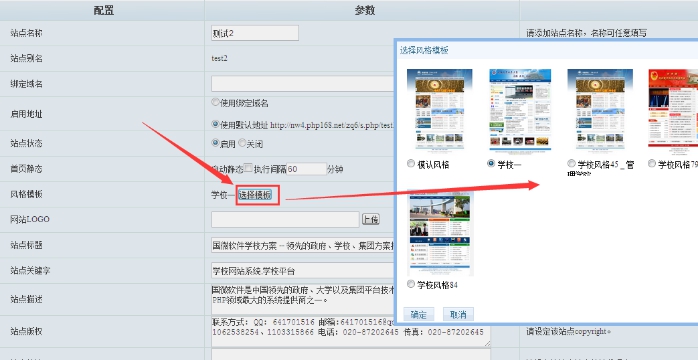Choose the 学校风格84 radio button
Viewport: 698px width, 360px height.
[x=411, y=284]
